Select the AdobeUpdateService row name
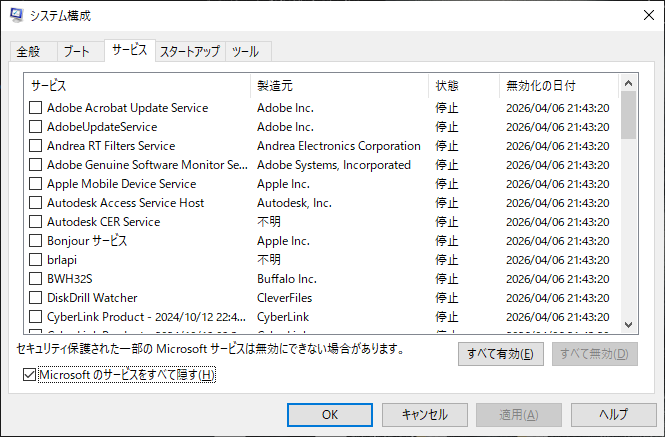665x437 pixels. click(102, 127)
